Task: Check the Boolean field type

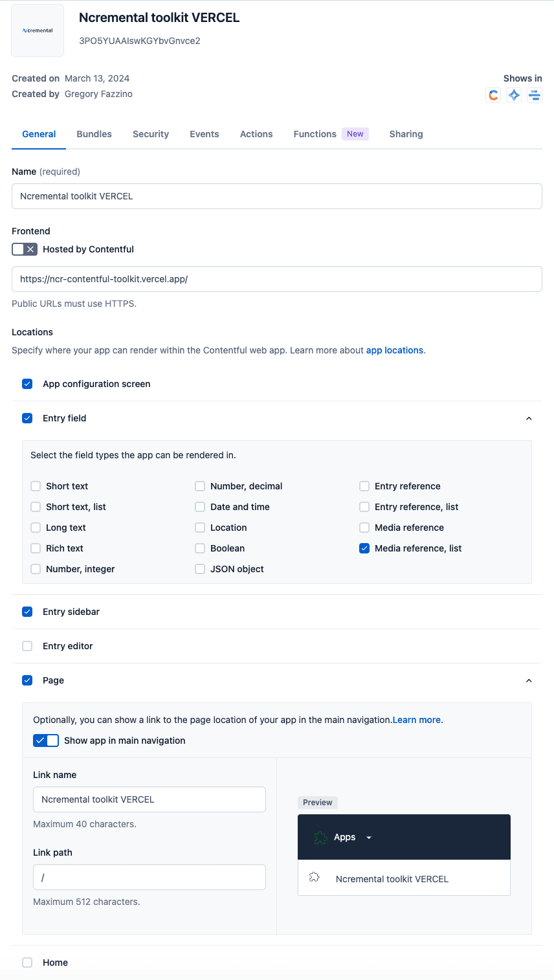Action: 200,548
